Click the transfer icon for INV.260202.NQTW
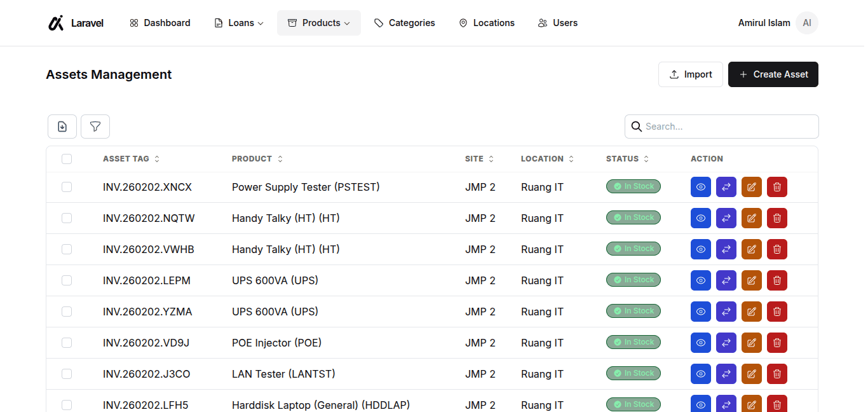This screenshot has width=868, height=412. tap(726, 217)
